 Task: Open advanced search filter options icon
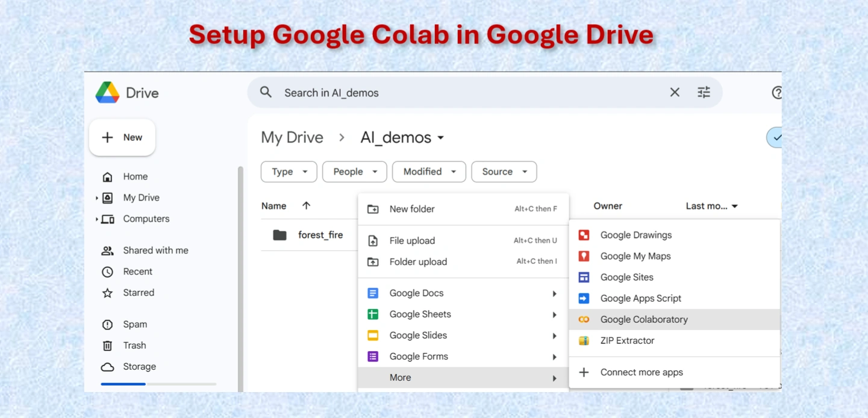(704, 92)
